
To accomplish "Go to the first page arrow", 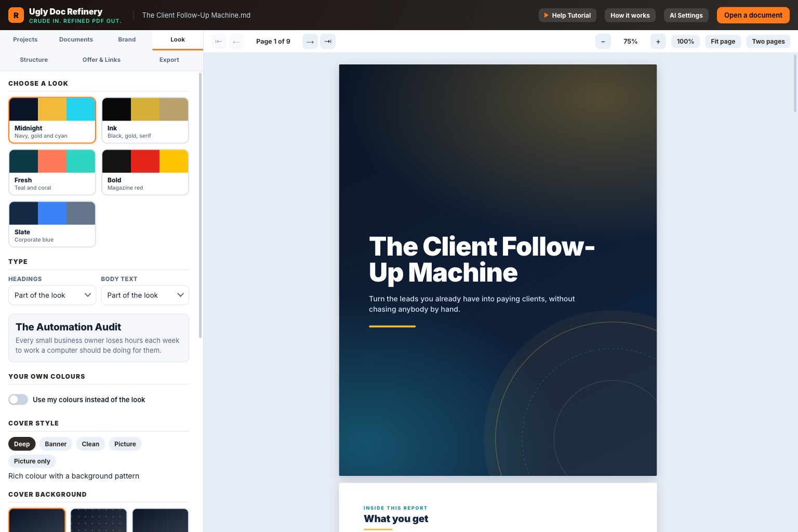I will (219, 42).
